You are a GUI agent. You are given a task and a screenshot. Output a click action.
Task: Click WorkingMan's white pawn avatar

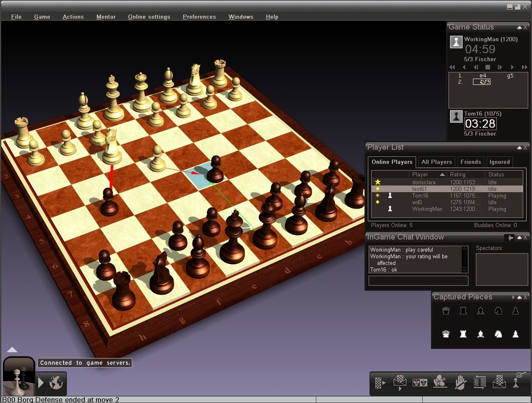click(x=456, y=43)
